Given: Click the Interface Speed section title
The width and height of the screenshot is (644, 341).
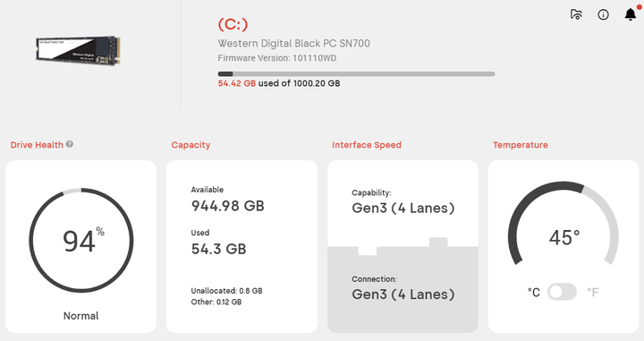Looking at the screenshot, I should point(367,145).
